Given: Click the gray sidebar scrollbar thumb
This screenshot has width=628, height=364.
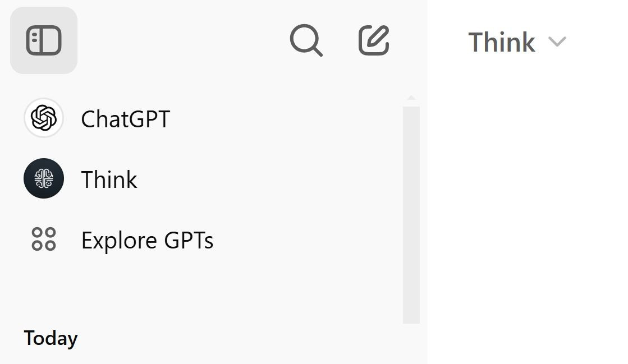Looking at the screenshot, I should (x=411, y=214).
